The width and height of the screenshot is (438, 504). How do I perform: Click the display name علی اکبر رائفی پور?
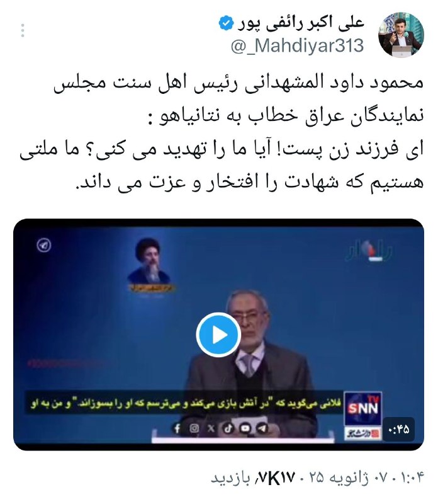tap(301, 23)
